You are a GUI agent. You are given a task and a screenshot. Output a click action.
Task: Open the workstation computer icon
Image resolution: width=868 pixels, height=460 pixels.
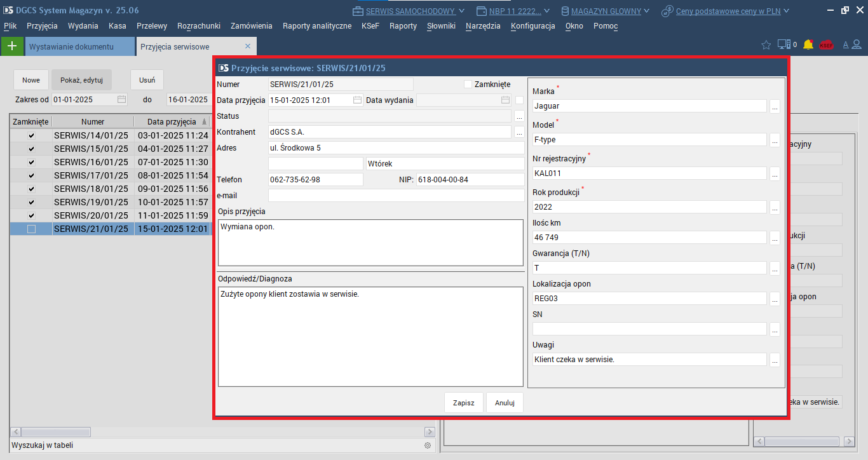[784, 44]
